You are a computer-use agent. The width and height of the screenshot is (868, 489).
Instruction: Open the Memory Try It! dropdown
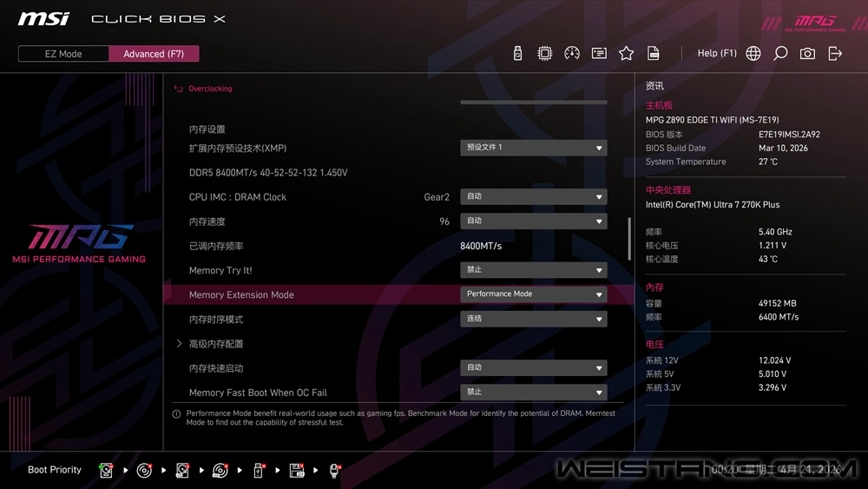(534, 270)
